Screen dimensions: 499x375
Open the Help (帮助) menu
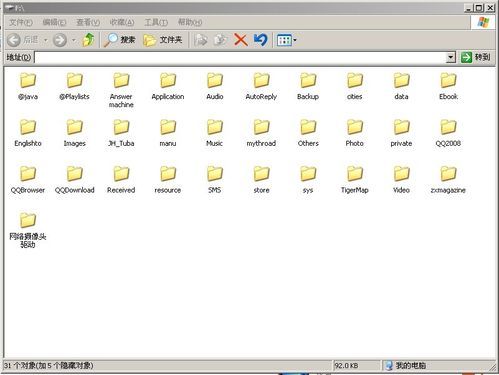190,22
